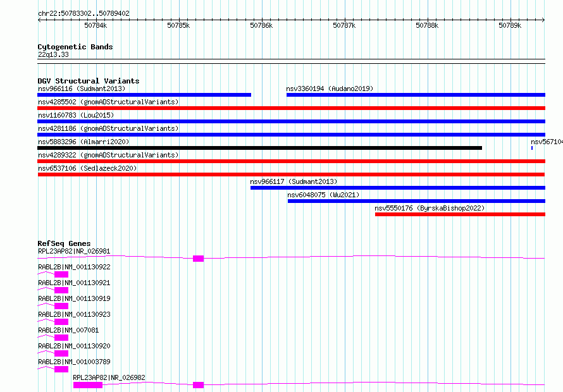Select the nsv4281186 gnomAD blue variant bar
Screen dimensions: 563x392
coord(291,135)
